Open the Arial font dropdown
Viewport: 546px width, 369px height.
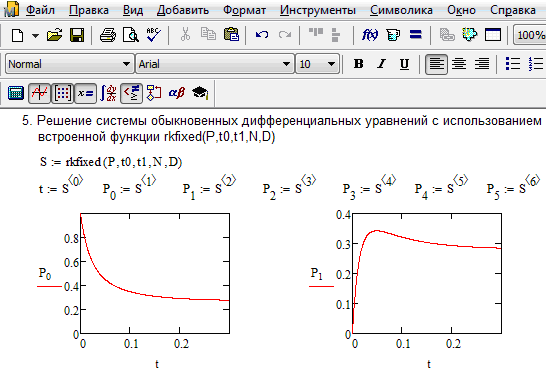click(215, 64)
